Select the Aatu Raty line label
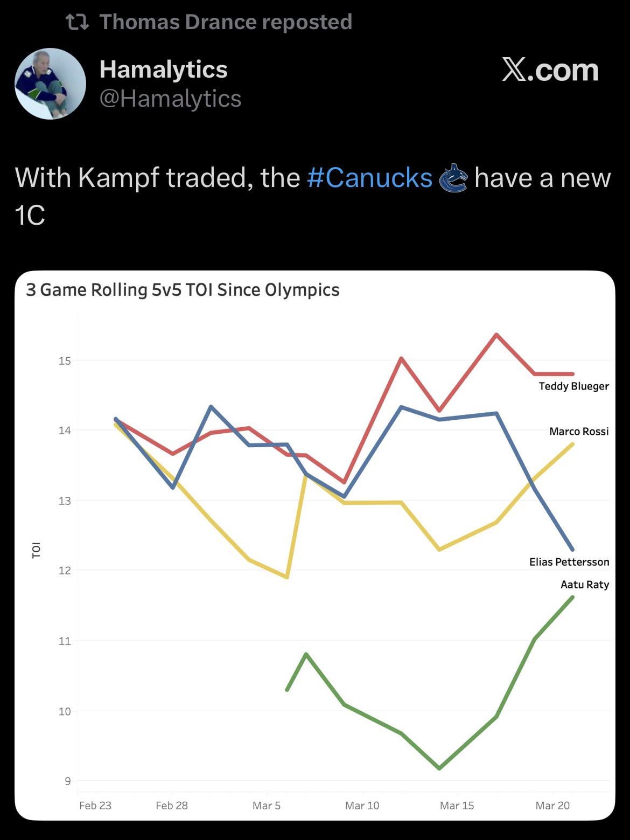Image resolution: width=630 pixels, height=840 pixels. pyautogui.click(x=584, y=585)
